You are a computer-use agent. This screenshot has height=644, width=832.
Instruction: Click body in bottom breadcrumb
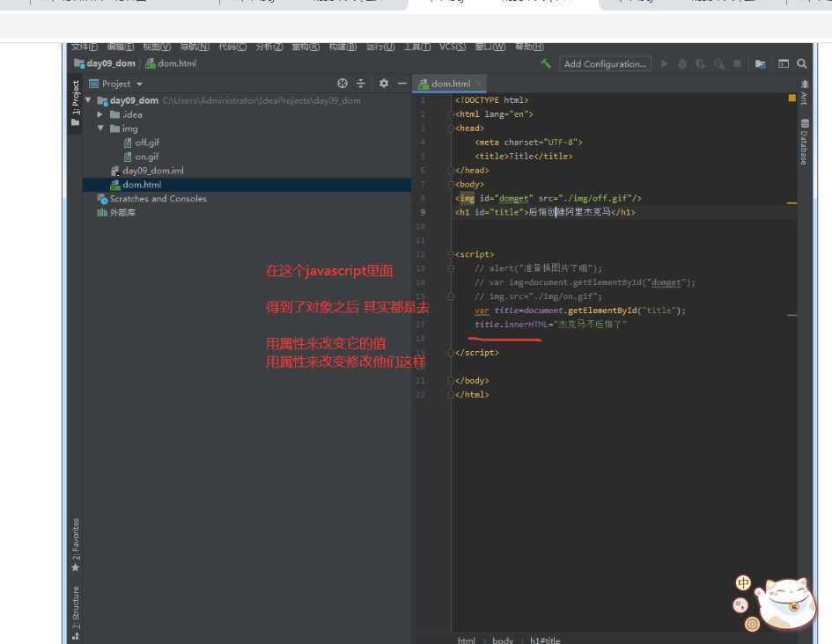[503, 640]
